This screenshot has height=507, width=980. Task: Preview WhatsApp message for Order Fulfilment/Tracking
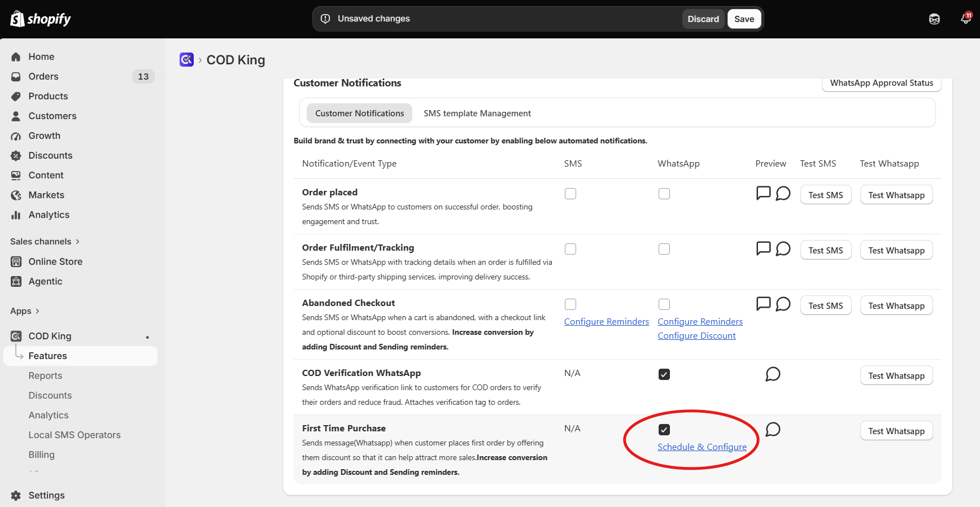pos(783,248)
